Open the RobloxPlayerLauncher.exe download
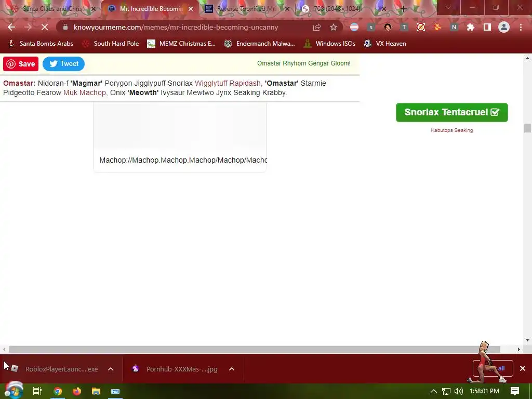This screenshot has width=532, height=399. pos(55,369)
